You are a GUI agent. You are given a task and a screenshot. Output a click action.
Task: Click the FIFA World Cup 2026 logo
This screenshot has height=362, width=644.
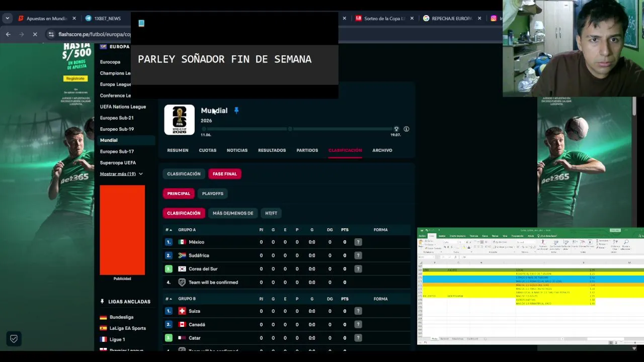(179, 120)
